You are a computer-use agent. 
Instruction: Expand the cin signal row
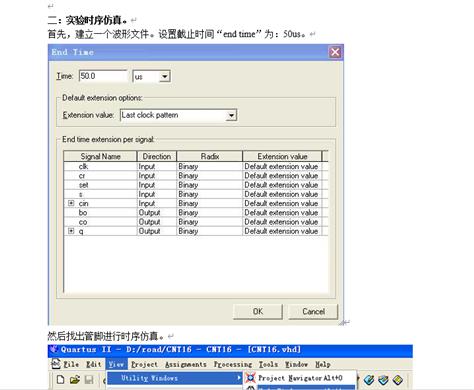(71, 203)
